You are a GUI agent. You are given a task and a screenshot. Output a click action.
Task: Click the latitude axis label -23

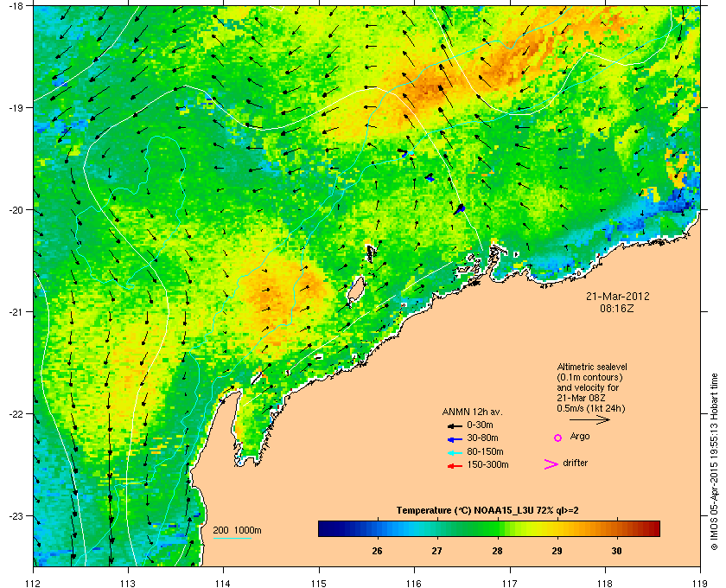pyautogui.click(x=16, y=515)
